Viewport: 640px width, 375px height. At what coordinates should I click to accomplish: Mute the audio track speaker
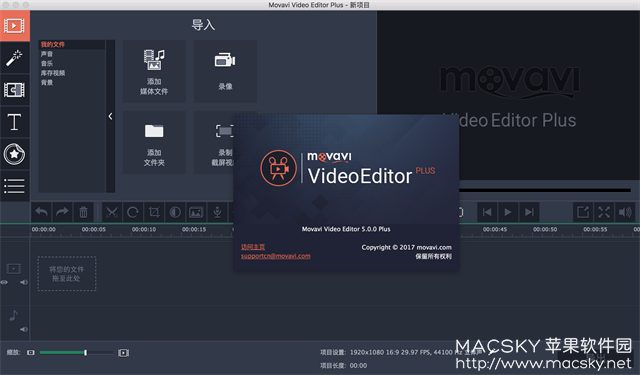tap(24, 329)
